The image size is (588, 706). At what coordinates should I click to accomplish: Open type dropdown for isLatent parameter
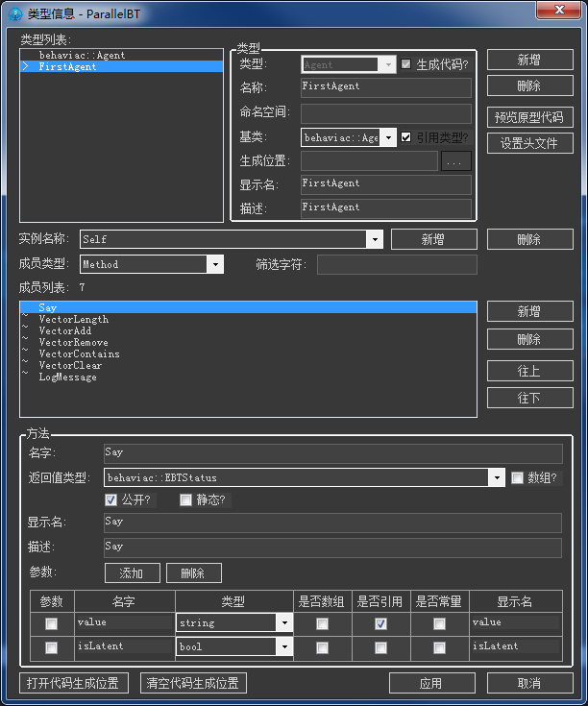(283, 647)
